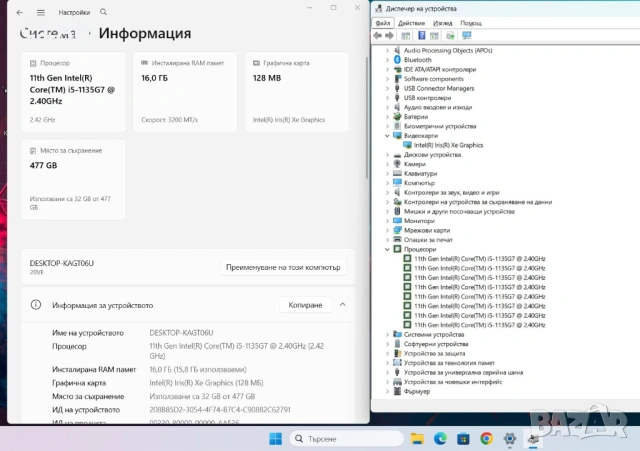Image resolution: width=640 pixels, height=451 pixels.
Task: Click Преименуване на този компютър button
Action: [283, 267]
